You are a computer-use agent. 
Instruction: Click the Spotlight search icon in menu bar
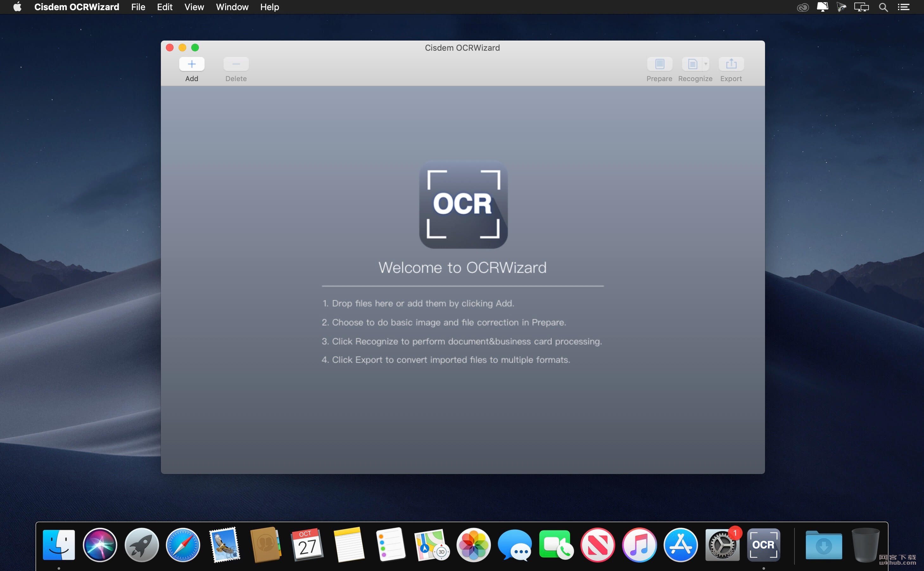pyautogui.click(x=883, y=7)
